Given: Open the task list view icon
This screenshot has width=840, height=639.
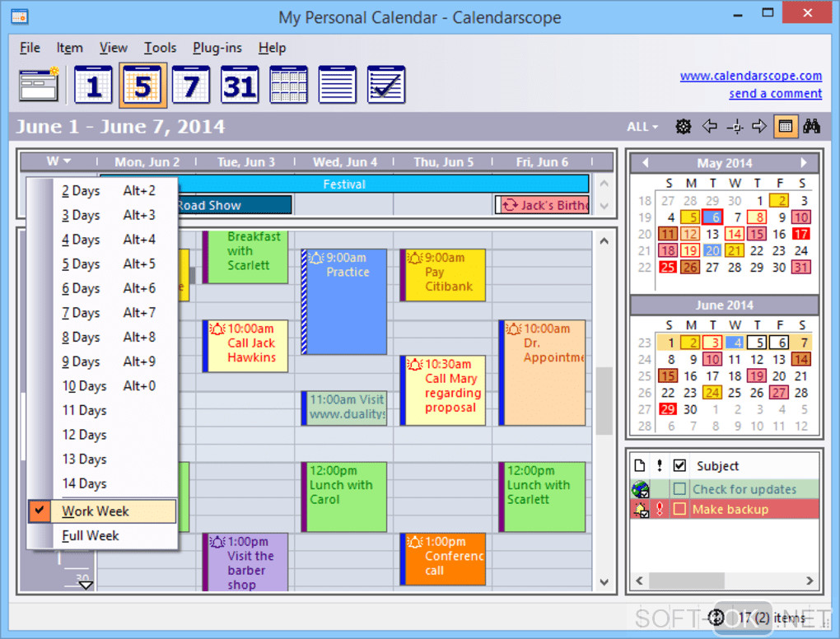Looking at the screenshot, I should click(385, 85).
